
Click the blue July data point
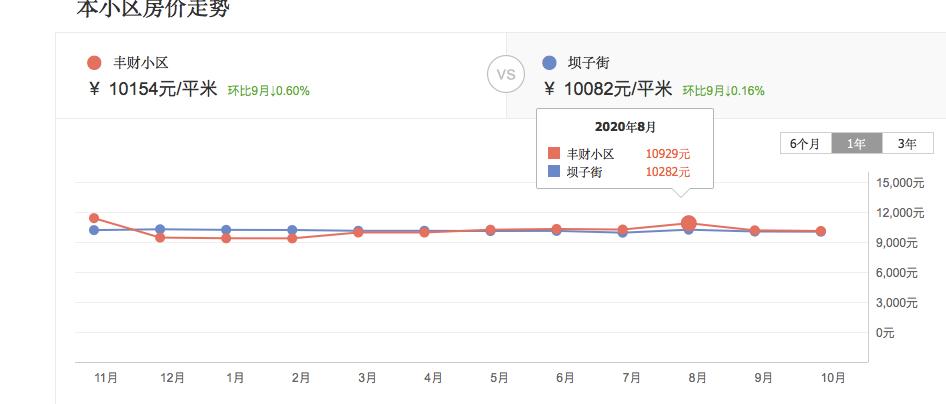623,233
